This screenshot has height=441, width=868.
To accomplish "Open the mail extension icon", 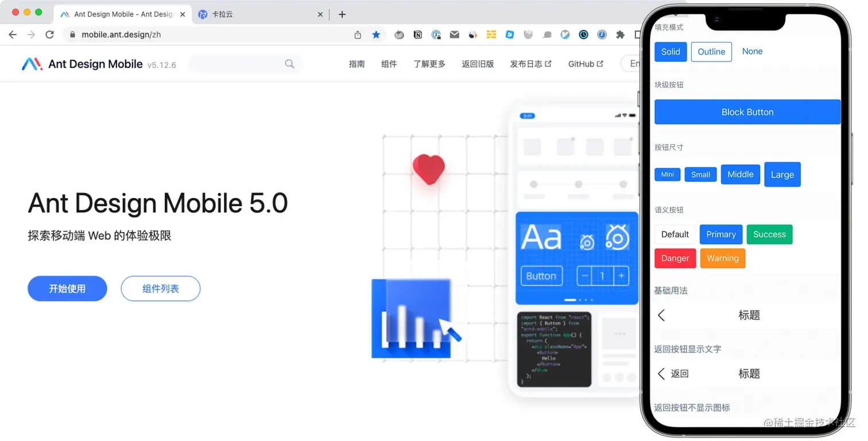I will (x=455, y=34).
